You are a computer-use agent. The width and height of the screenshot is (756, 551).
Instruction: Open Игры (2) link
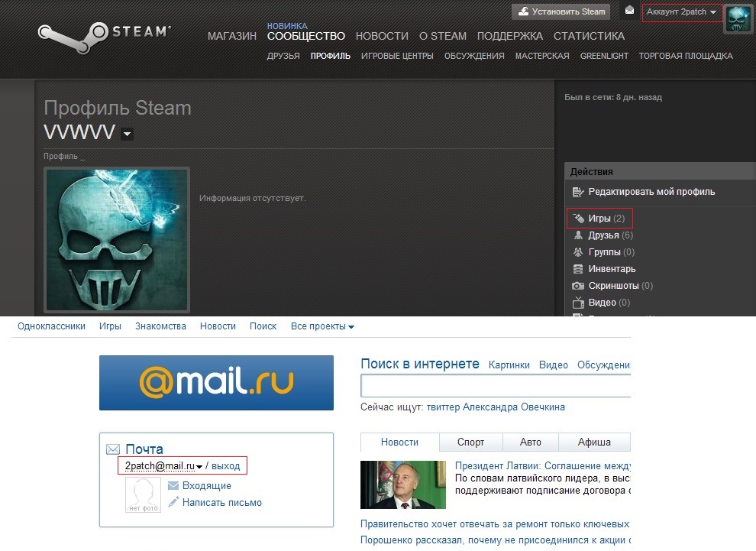tap(606, 219)
